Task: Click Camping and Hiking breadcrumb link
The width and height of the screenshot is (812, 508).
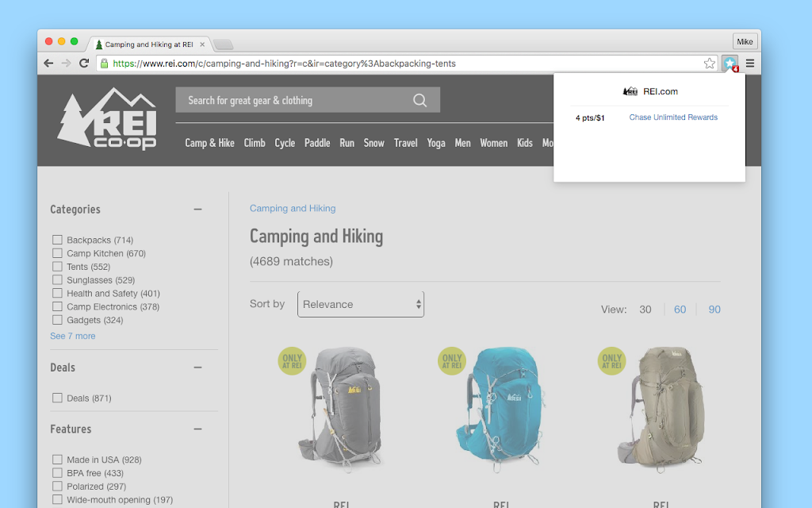Action: pos(293,209)
